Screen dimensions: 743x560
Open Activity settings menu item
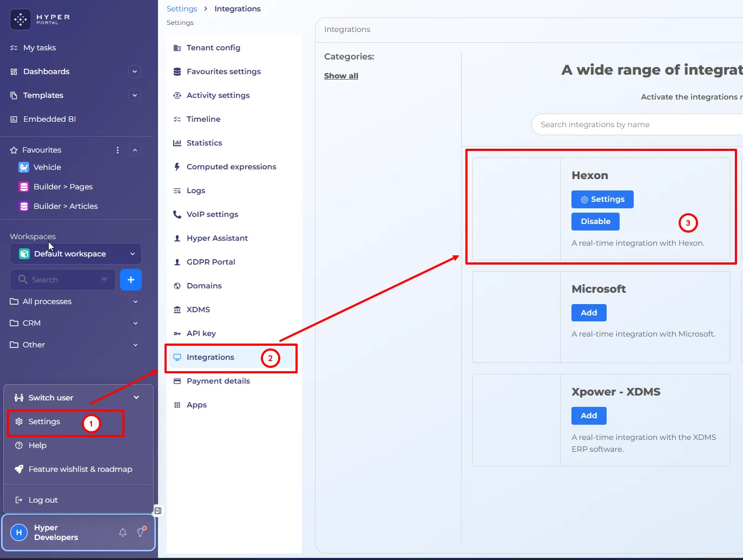tap(232, 95)
